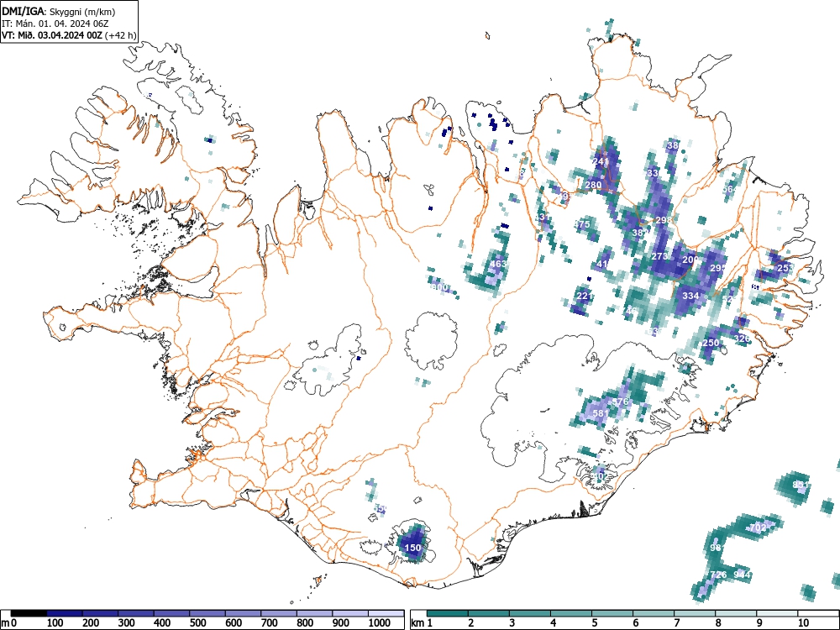This screenshot has width=840, height=630.
Task: Click the 'DMI/IGA: Skyggni (m/km)' title
Action: pos(59,11)
